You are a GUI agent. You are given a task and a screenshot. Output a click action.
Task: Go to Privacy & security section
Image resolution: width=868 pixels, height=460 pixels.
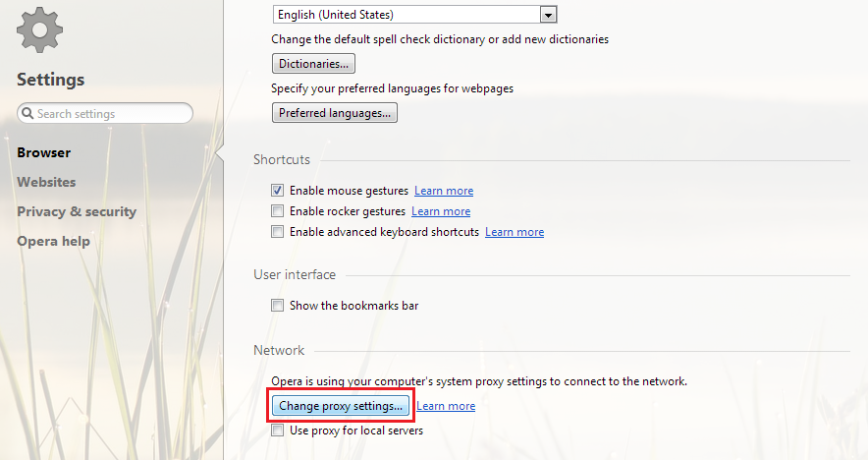(77, 211)
